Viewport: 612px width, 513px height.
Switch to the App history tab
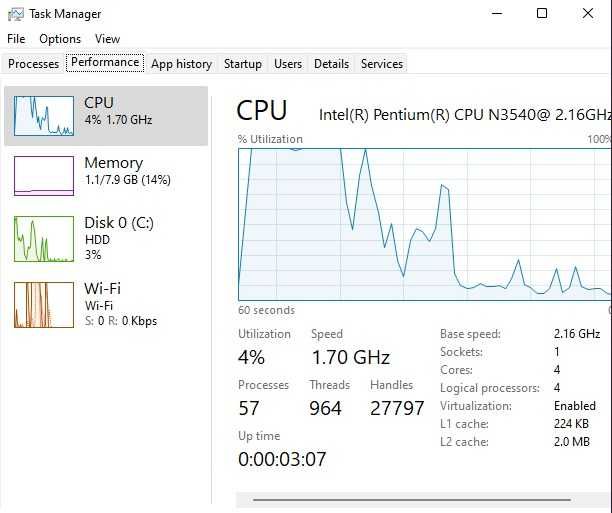[181, 64]
